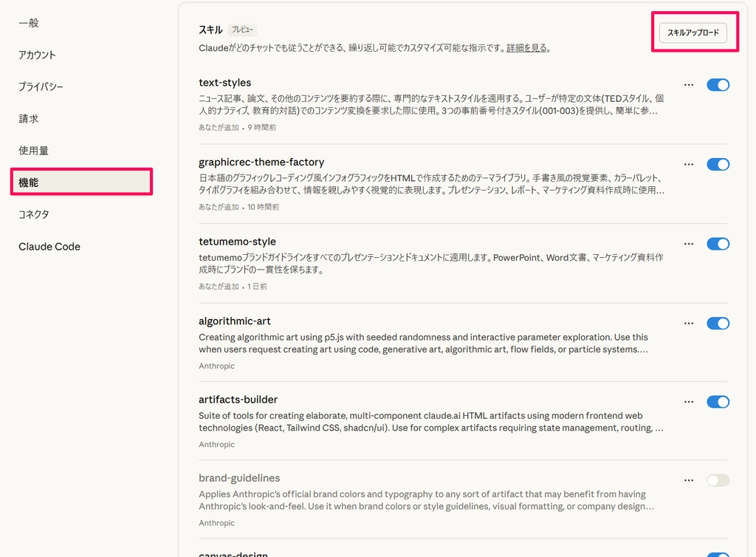The height and width of the screenshot is (557, 756).
Task: Open the Claude Code settings section
Action: (x=49, y=247)
